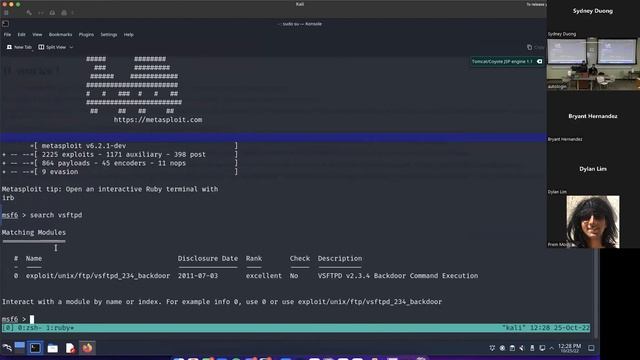This screenshot has height=360, width=640.
Task: Click the 12:28 PM taskbar clock
Action: coord(569,348)
